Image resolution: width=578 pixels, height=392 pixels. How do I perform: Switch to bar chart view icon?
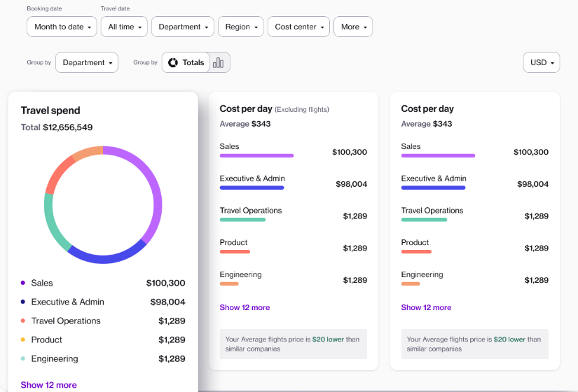pyautogui.click(x=219, y=62)
